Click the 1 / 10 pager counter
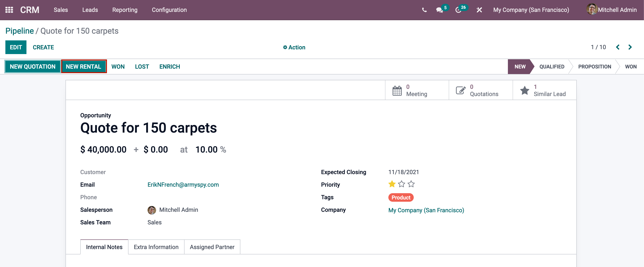644x267 pixels. coord(598,47)
